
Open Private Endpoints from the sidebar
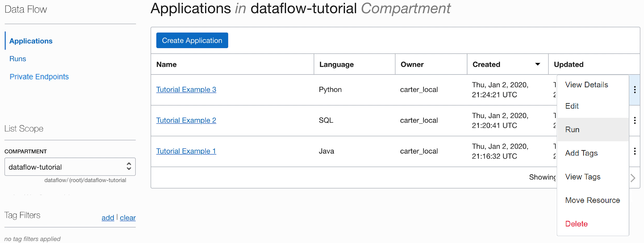point(39,77)
